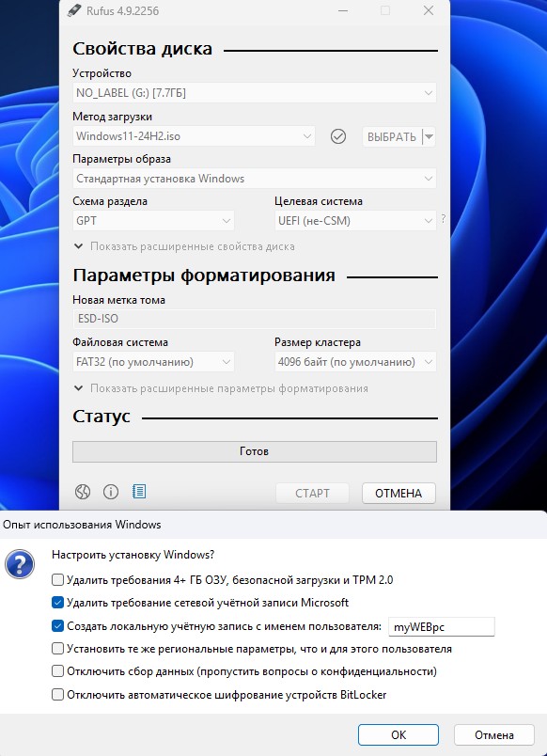
Task: Click the ВЫБРАТЬ button
Action: 392,137
